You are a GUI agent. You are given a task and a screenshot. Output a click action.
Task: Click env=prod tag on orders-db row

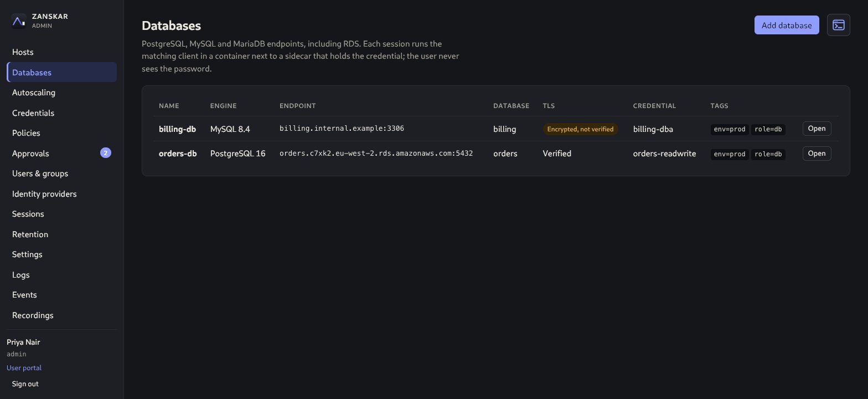[730, 154]
